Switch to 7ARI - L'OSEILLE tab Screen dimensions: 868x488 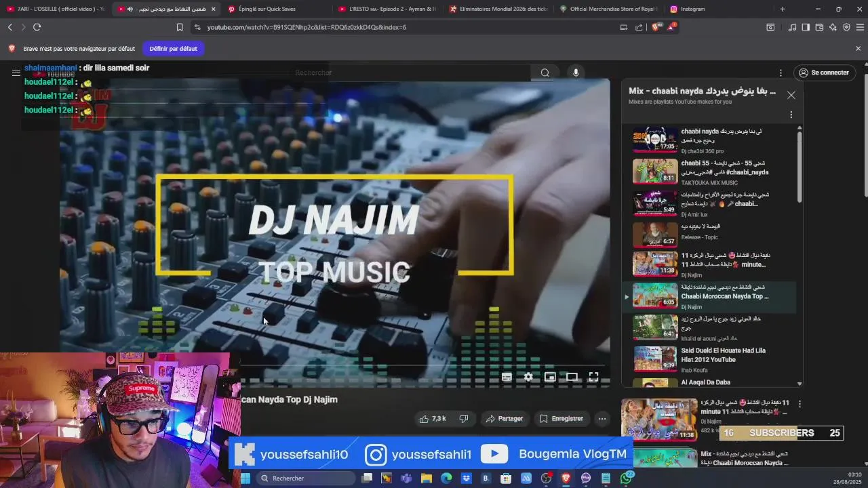56,9
